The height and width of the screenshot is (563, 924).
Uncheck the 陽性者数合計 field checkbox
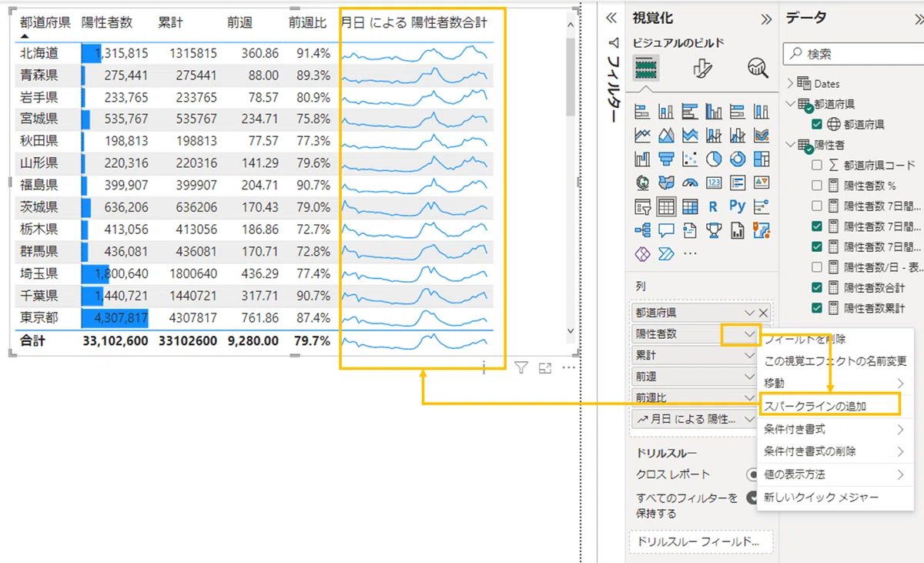pos(817,287)
